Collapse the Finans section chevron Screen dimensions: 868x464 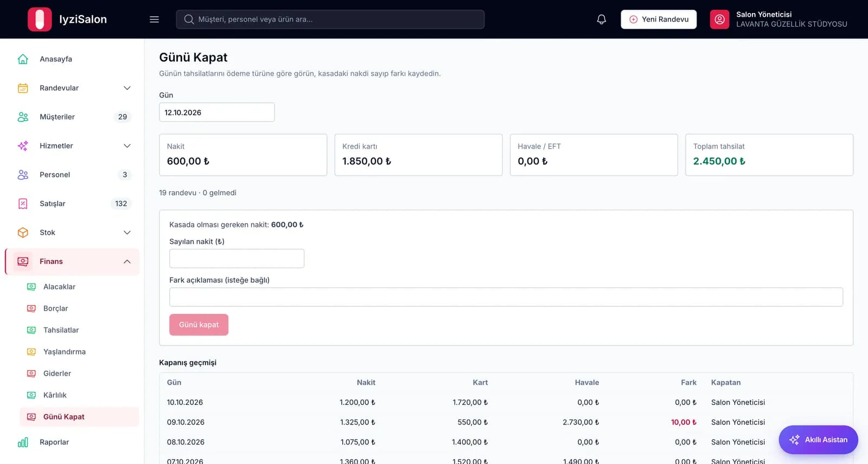tap(127, 261)
